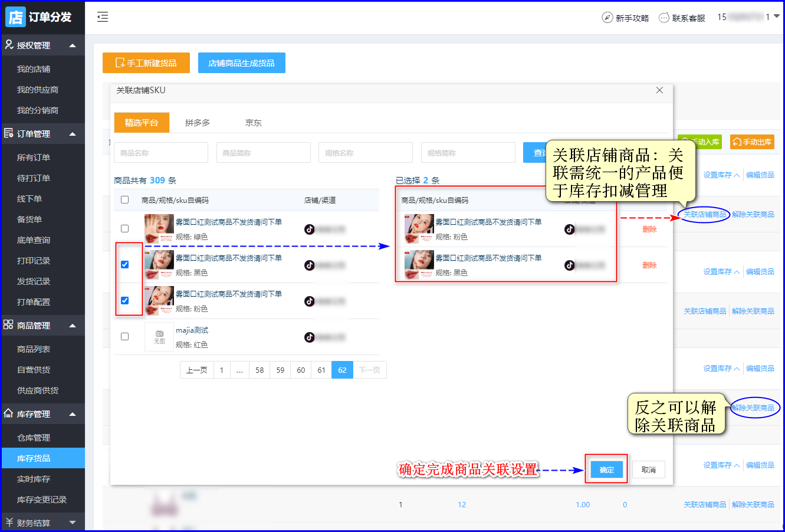Click the sidebar collapse hamburger icon

coord(103,17)
